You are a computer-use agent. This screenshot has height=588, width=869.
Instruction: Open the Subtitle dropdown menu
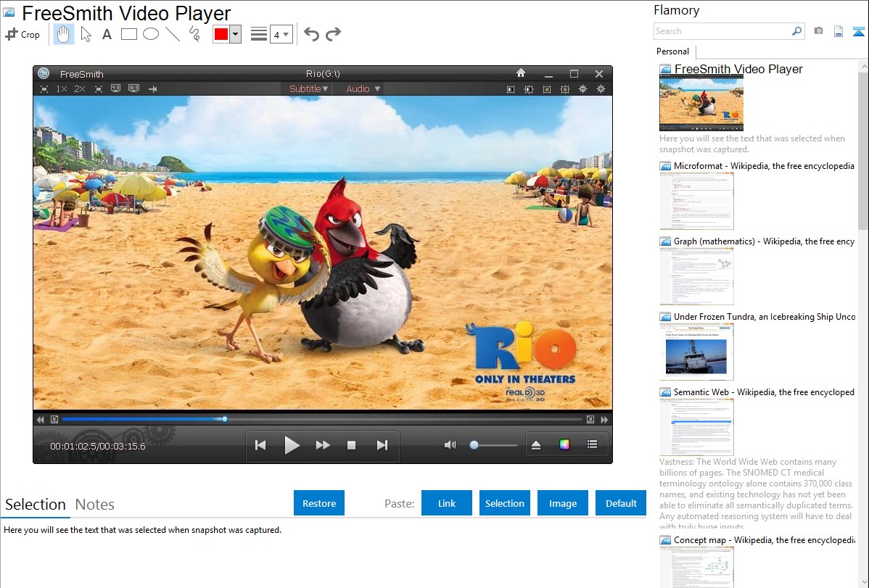pos(309,88)
